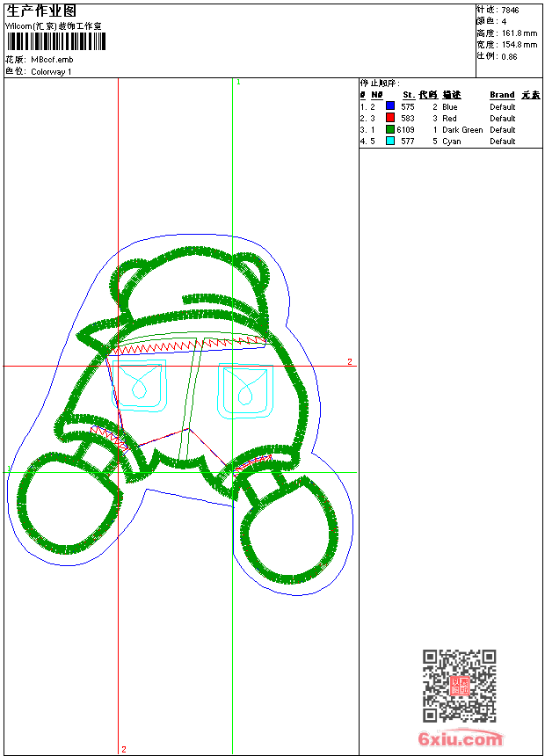Click the red color swatch in the stop sequence
545x756 pixels.
click(390, 118)
